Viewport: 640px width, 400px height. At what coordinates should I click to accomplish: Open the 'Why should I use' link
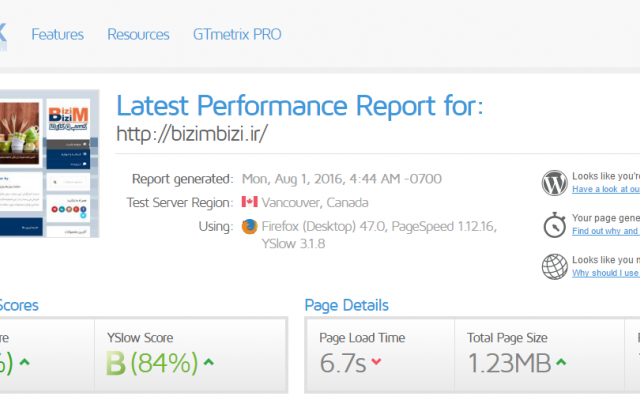(606, 273)
